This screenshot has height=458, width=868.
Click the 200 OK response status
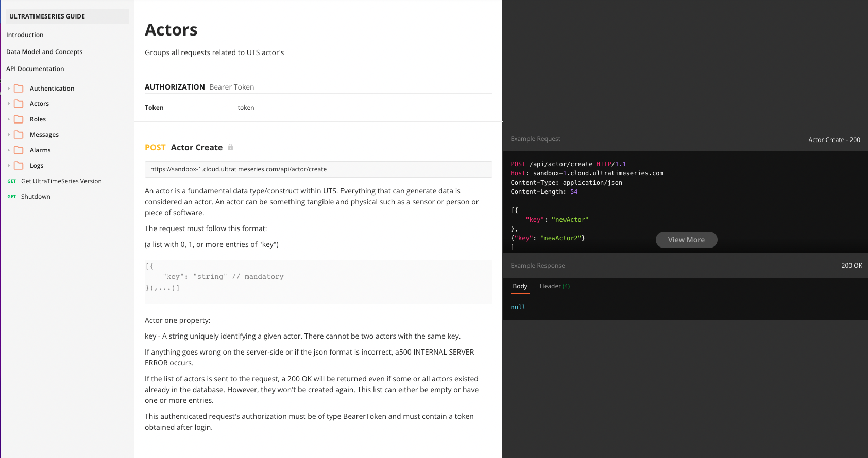click(x=852, y=266)
